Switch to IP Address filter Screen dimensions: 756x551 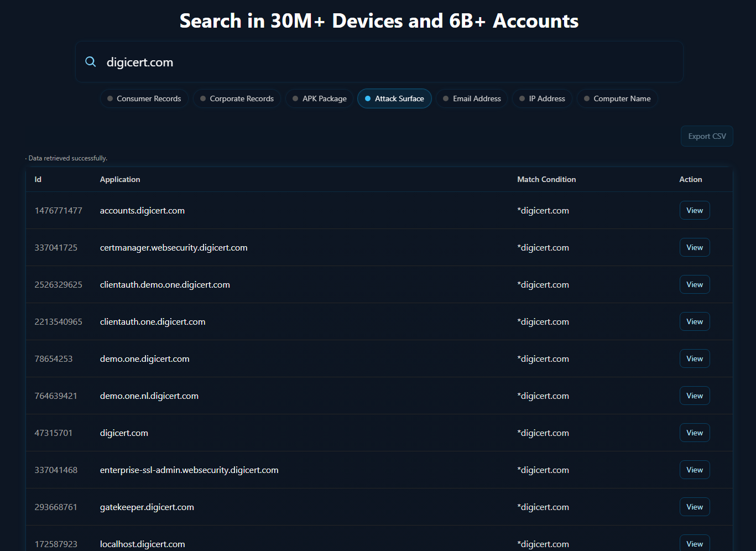pos(542,98)
